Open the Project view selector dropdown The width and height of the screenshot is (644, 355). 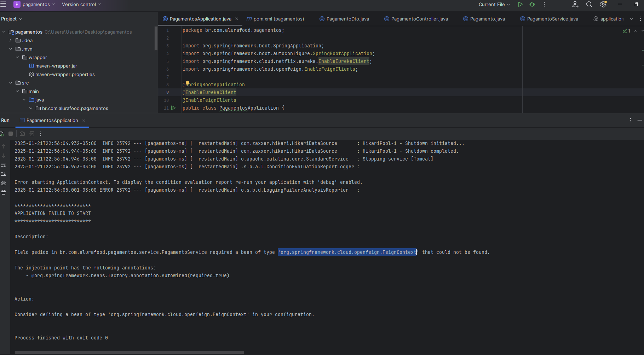click(12, 19)
